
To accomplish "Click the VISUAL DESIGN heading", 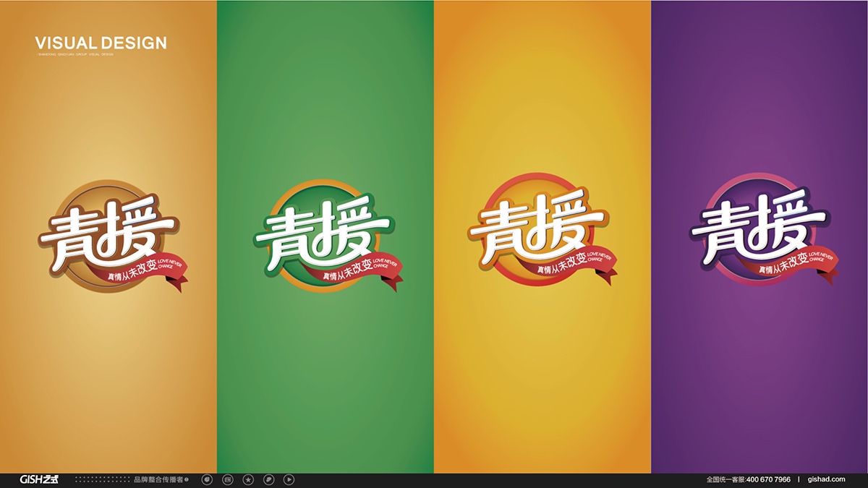I will click(x=101, y=43).
